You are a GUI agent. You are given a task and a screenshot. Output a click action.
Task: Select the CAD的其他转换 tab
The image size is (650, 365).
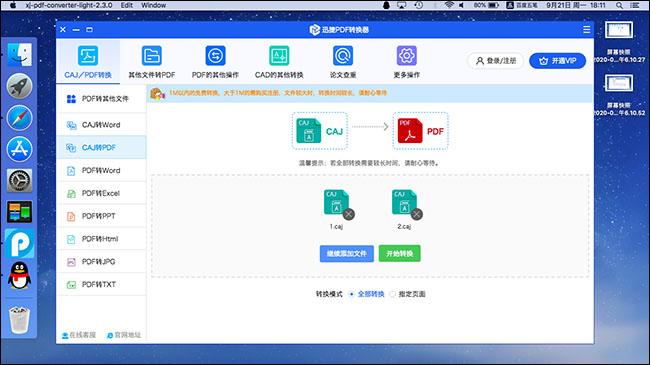279,62
